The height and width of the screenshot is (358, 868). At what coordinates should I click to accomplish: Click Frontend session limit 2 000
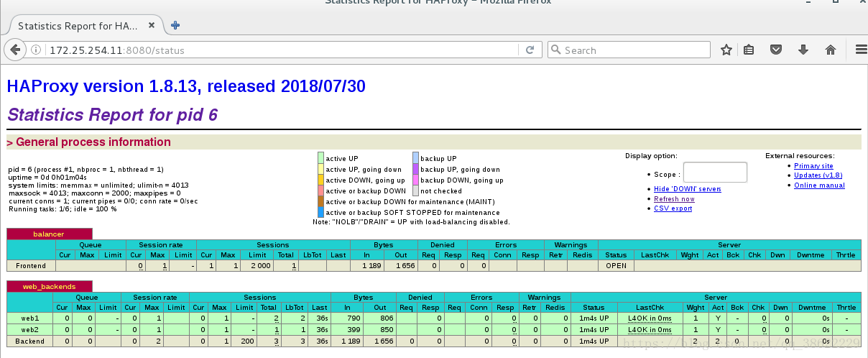(x=258, y=266)
